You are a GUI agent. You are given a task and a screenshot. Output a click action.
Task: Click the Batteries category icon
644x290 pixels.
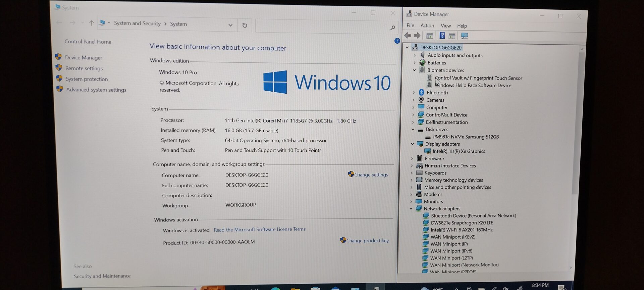click(x=422, y=62)
